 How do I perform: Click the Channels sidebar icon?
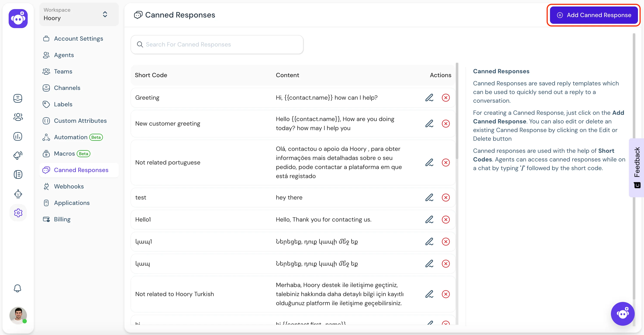pyautogui.click(x=46, y=88)
